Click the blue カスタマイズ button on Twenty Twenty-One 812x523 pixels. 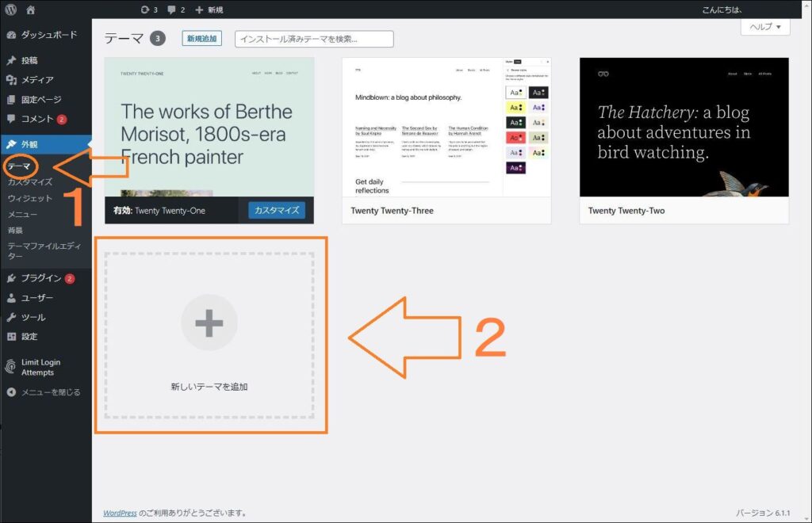(277, 210)
